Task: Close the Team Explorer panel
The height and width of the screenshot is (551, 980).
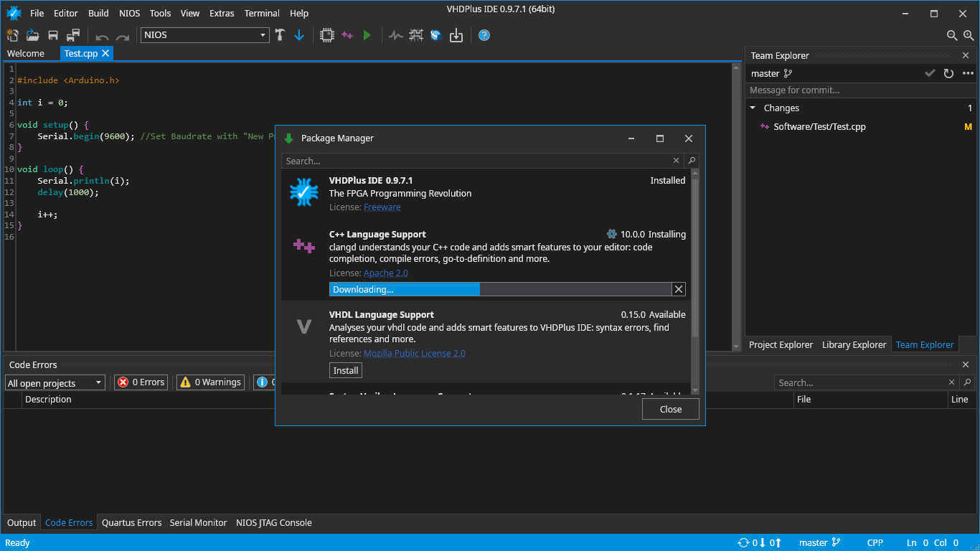Action: click(x=966, y=55)
